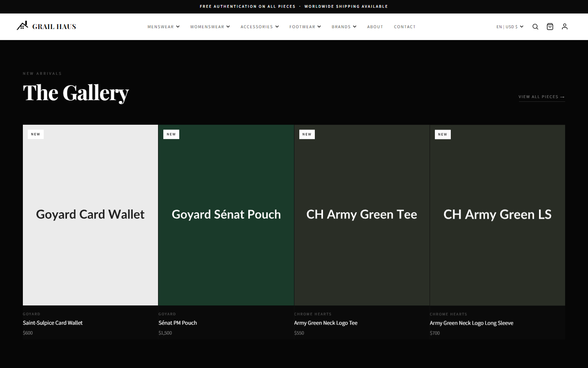
Task: Expand the Brands dropdown menu
Action: [x=344, y=27]
